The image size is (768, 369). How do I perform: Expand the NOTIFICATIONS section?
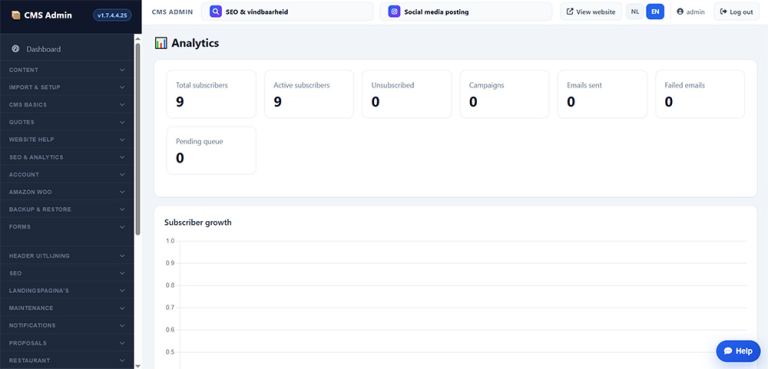(67, 325)
